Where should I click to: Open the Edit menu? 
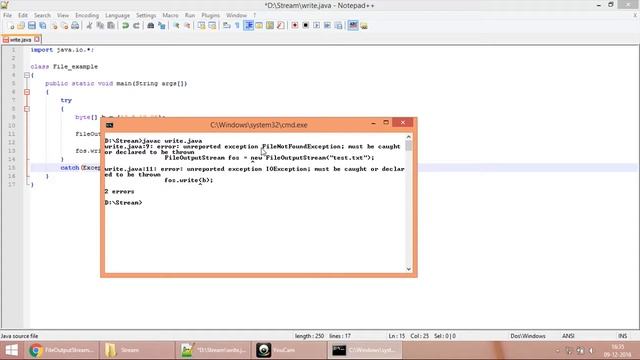coord(23,15)
